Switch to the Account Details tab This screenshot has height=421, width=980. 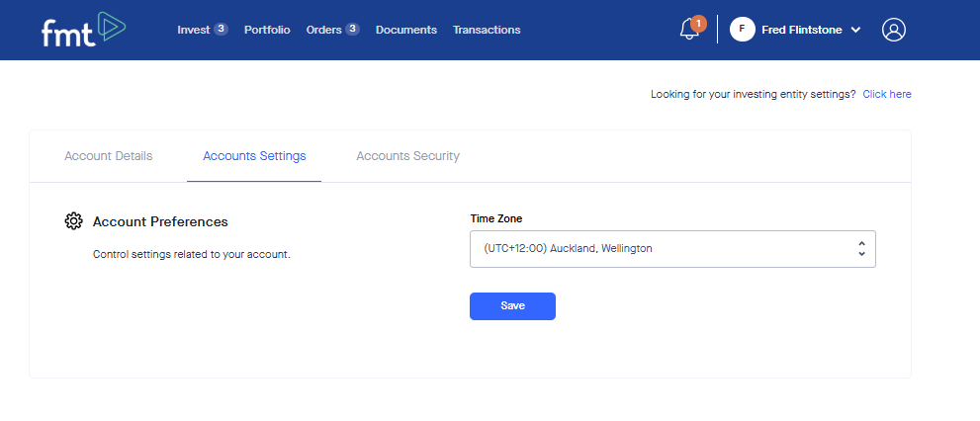coord(109,156)
